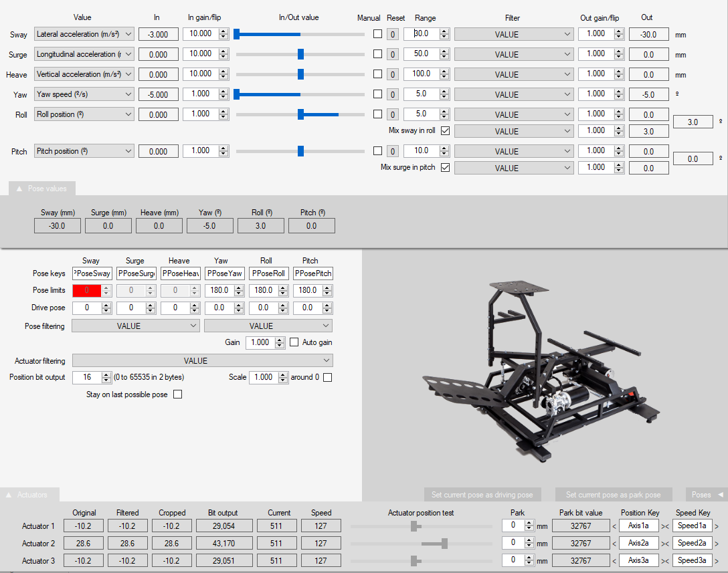Click the Speed2a Speed Key button
728x573 pixels.
click(x=693, y=543)
